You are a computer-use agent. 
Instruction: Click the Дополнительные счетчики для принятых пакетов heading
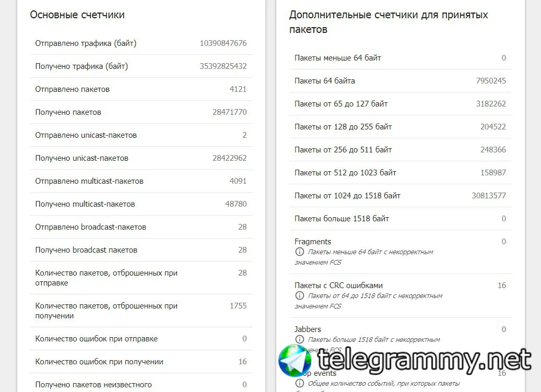389,22
